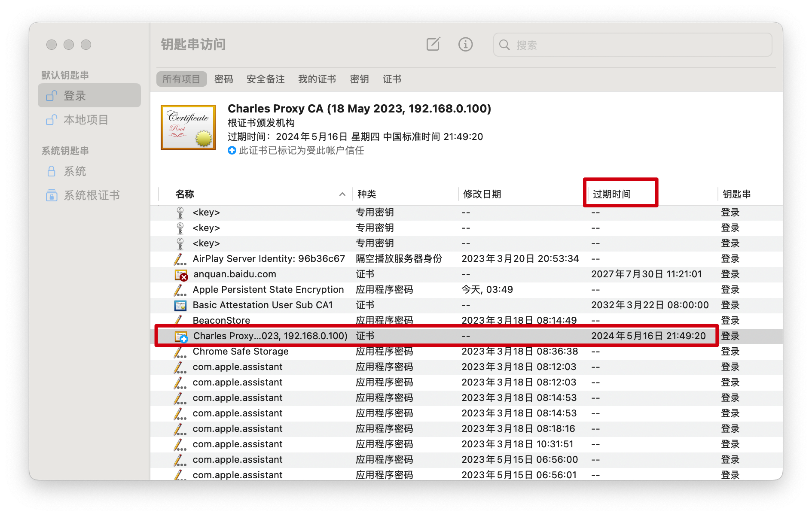Click the magnifier icon in search box
The height and width of the screenshot is (516, 812).
click(504, 45)
